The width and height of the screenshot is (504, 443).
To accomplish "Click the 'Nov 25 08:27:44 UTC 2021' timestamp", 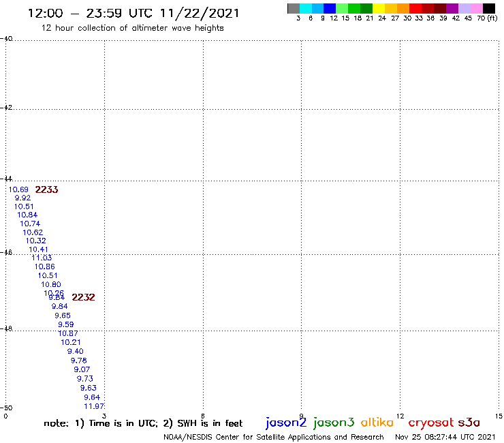I will [445, 438].
